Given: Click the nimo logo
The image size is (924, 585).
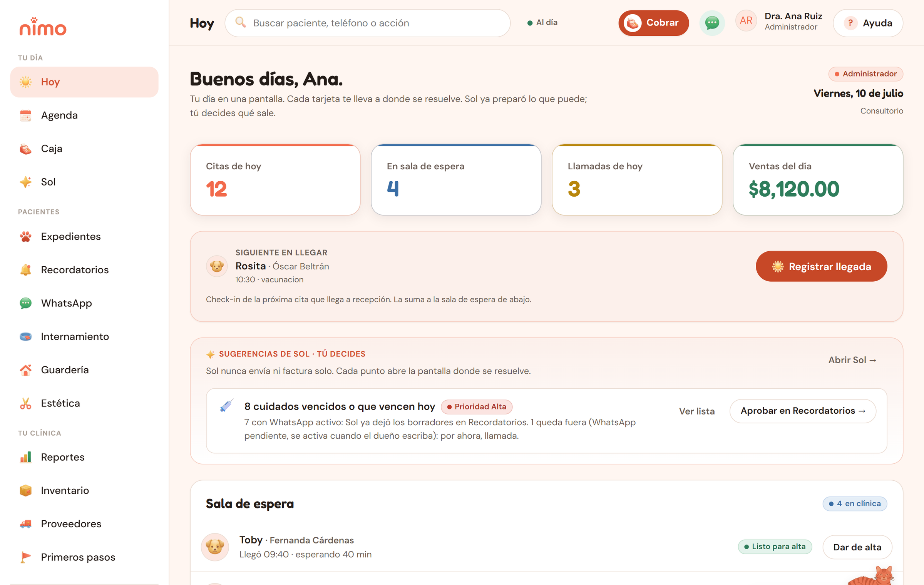Looking at the screenshot, I should click(x=43, y=26).
